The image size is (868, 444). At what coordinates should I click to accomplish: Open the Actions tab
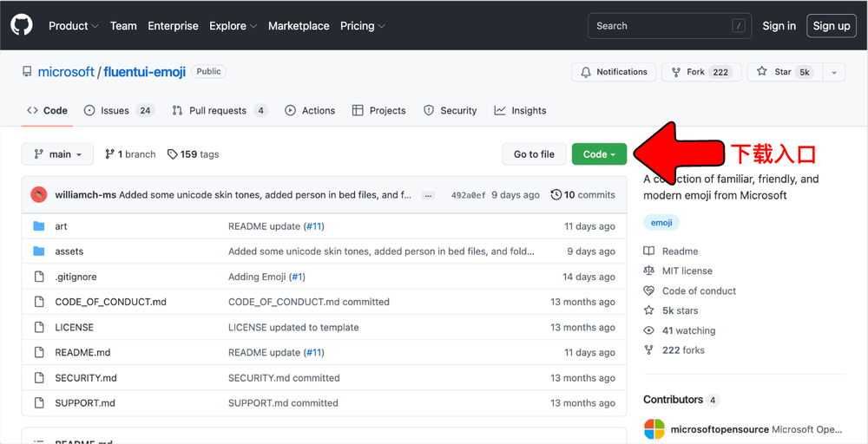pyautogui.click(x=310, y=111)
